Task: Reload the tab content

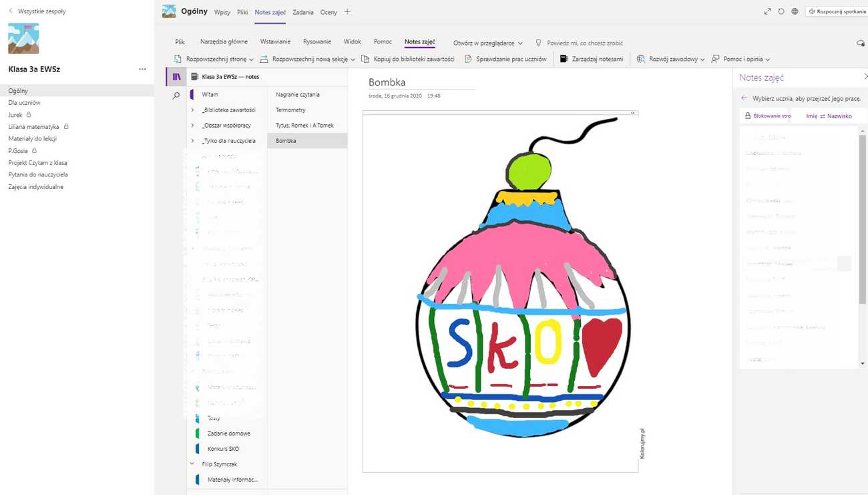Action: (x=781, y=11)
